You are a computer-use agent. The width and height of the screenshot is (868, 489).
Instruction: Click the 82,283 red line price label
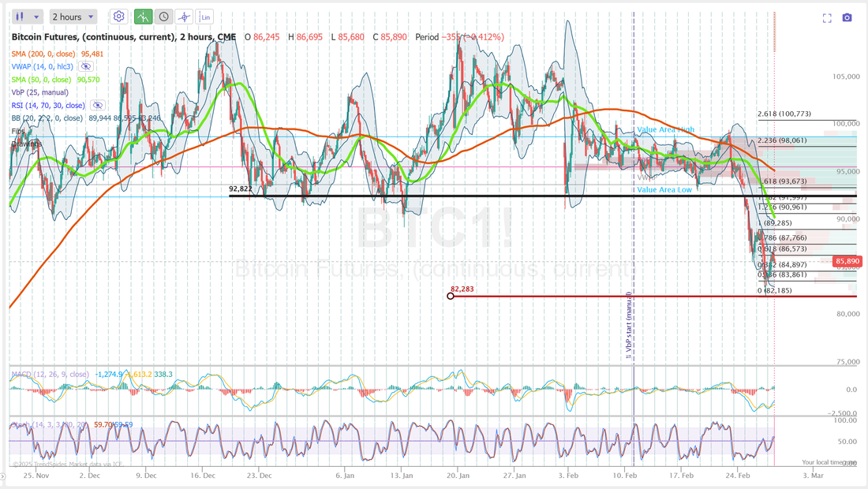(462, 289)
